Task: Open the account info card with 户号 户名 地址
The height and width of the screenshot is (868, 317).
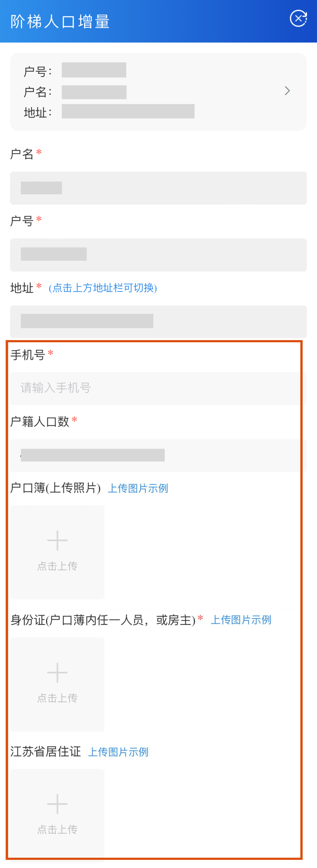Action: (x=158, y=92)
